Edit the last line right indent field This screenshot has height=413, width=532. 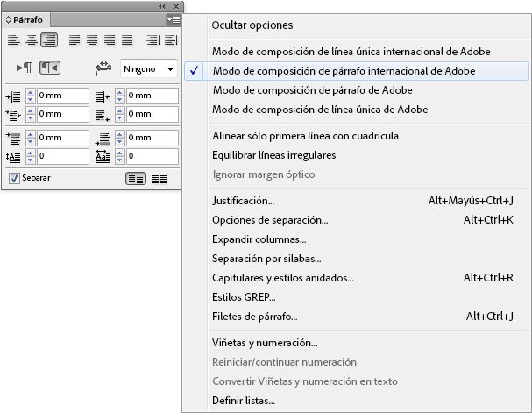[153, 114]
